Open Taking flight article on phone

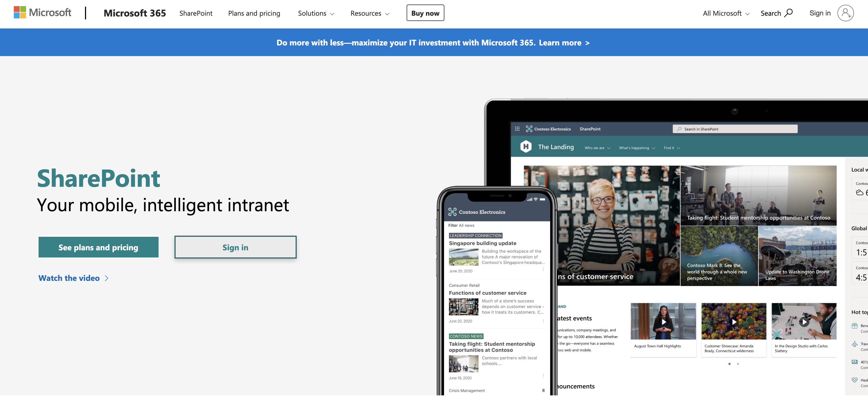tap(492, 347)
